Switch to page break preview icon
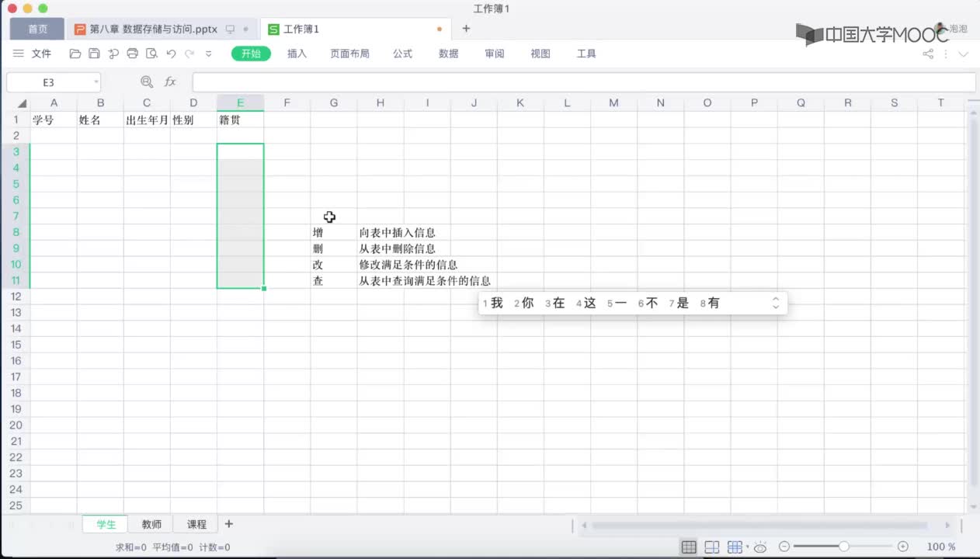Screen dimensions: 980x559 pos(734,547)
